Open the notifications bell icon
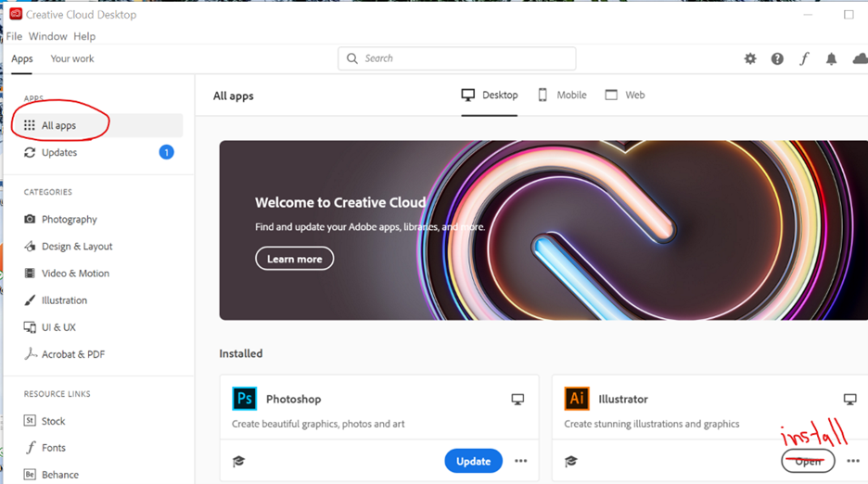The width and height of the screenshot is (868, 484). pyautogui.click(x=831, y=58)
